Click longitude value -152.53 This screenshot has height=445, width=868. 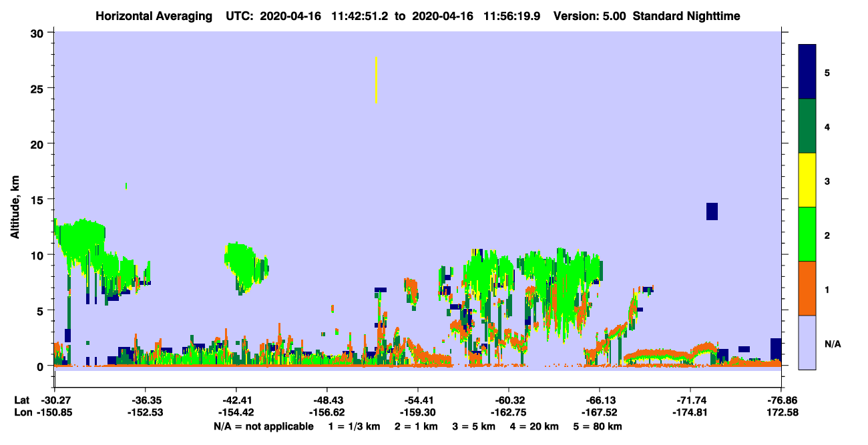pyautogui.click(x=146, y=412)
